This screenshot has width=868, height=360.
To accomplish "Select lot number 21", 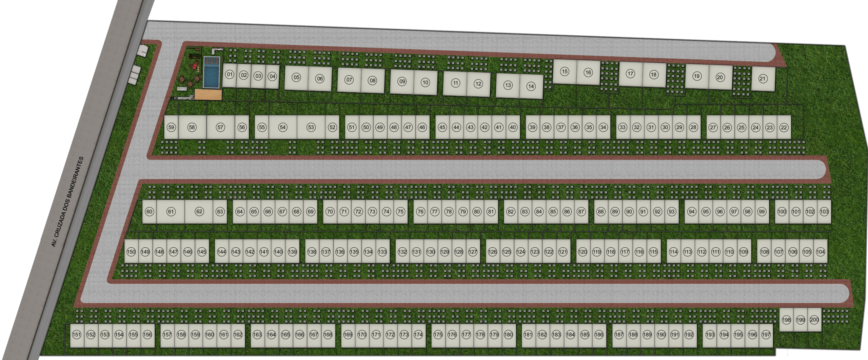I will (x=763, y=79).
